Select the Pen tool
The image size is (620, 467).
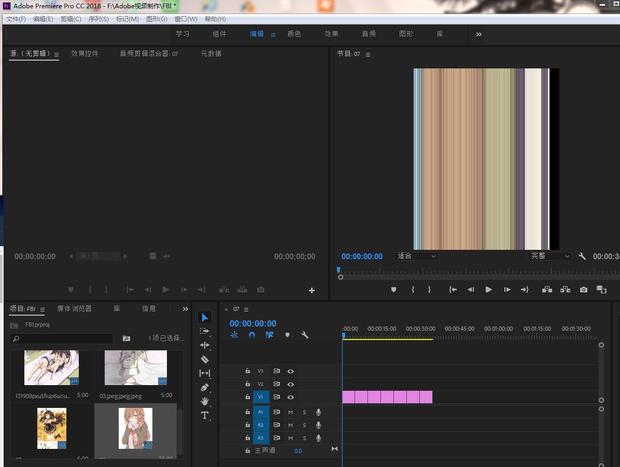point(205,388)
